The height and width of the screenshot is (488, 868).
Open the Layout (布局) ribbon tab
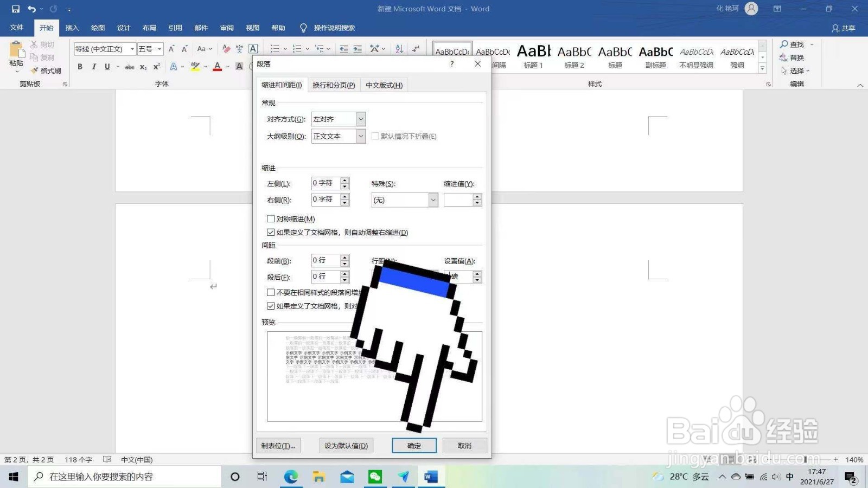[x=149, y=28]
